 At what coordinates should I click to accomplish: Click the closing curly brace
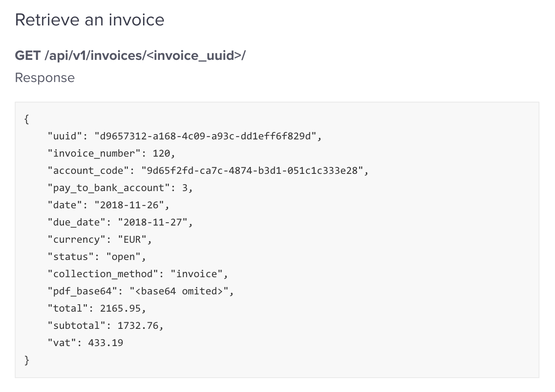coord(27,360)
